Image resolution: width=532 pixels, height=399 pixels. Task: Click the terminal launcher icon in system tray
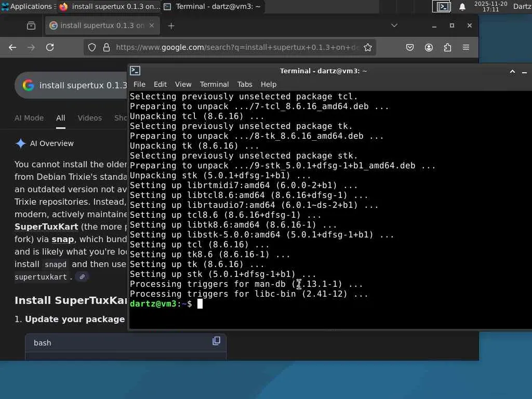(442, 6)
